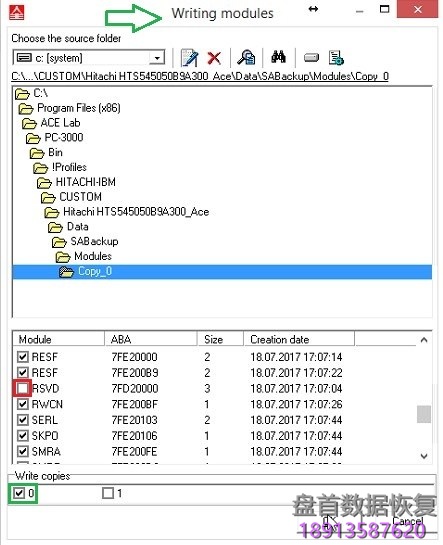Click ABA value 7FE20103
Viewport: 443px width, 545px height.
(x=134, y=420)
